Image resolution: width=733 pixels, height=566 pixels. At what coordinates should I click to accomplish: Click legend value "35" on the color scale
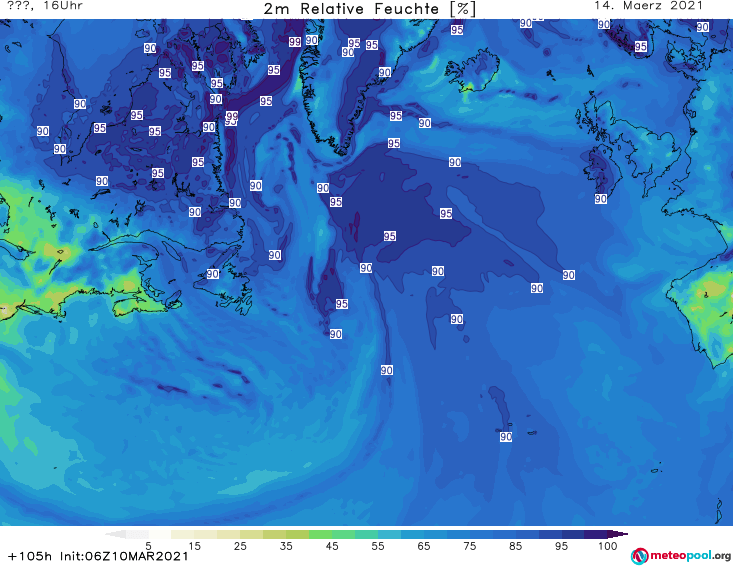click(x=286, y=546)
